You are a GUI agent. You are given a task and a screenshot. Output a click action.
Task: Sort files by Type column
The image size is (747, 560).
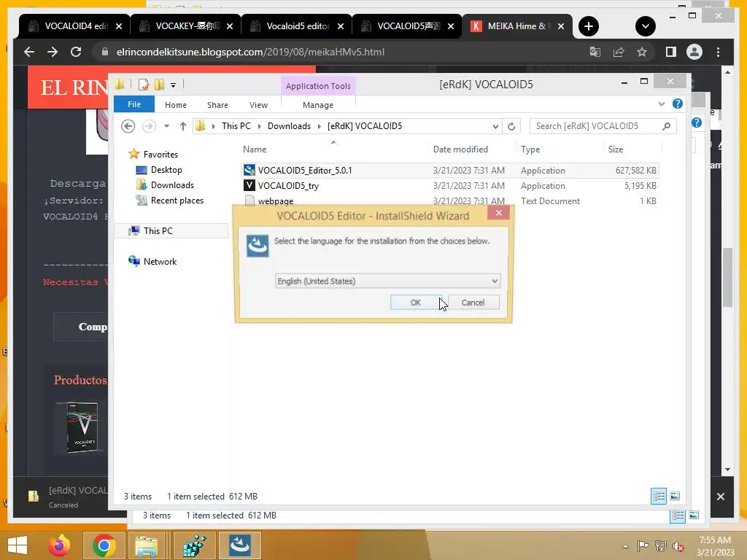click(x=530, y=149)
